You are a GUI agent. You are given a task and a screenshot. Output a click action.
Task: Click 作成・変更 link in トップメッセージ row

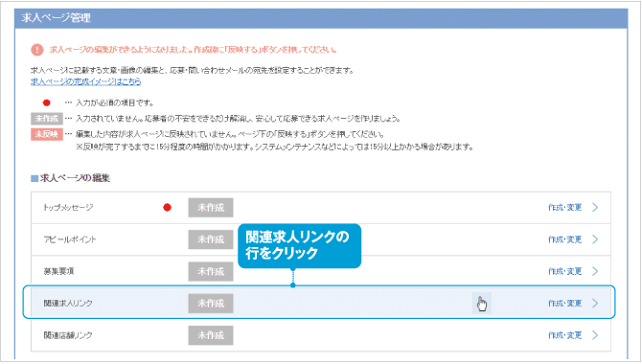[x=564, y=207]
